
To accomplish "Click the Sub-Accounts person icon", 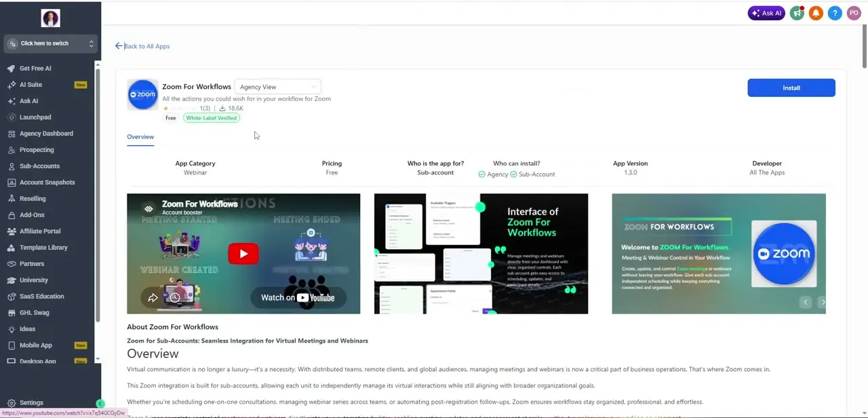I will (x=12, y=166).
